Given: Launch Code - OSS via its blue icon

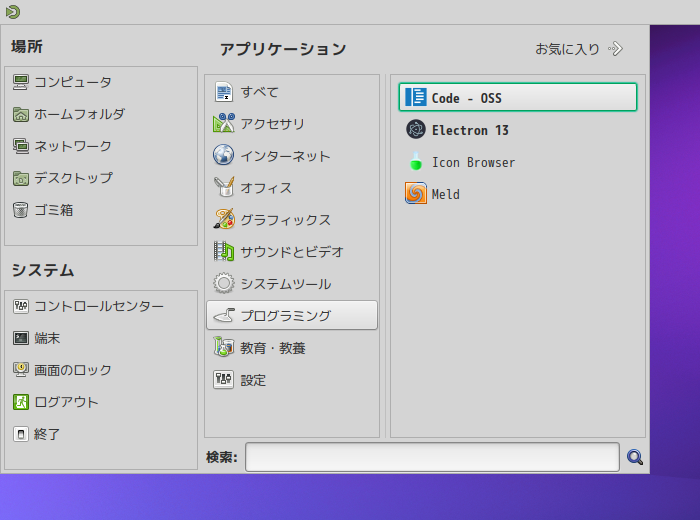Looking at the screenshot, I should 416,97.
